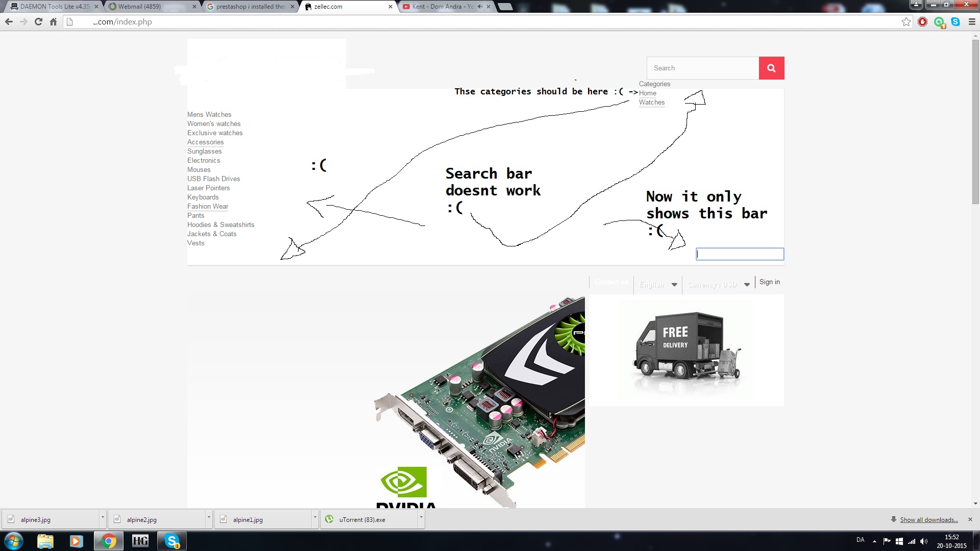Show hidden system tray icons
This screenshot has height=551, width=980.
click(874, 541)
